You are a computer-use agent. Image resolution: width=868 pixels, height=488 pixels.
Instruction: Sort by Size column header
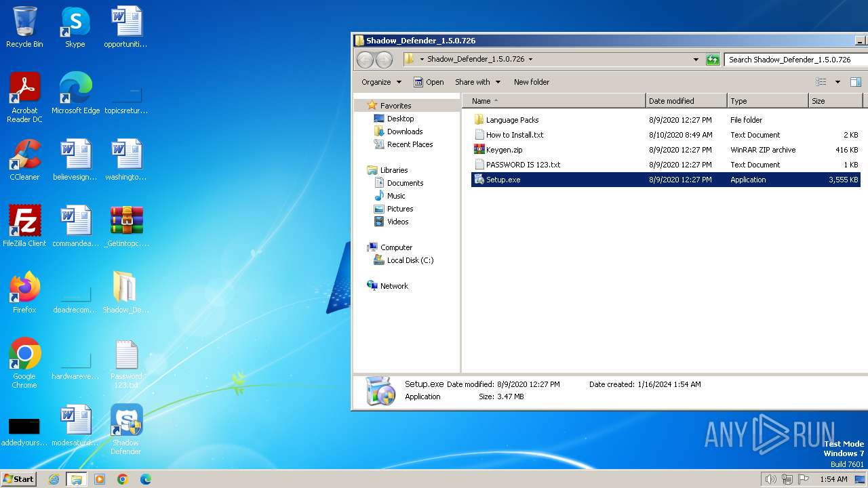pos(835,101)
